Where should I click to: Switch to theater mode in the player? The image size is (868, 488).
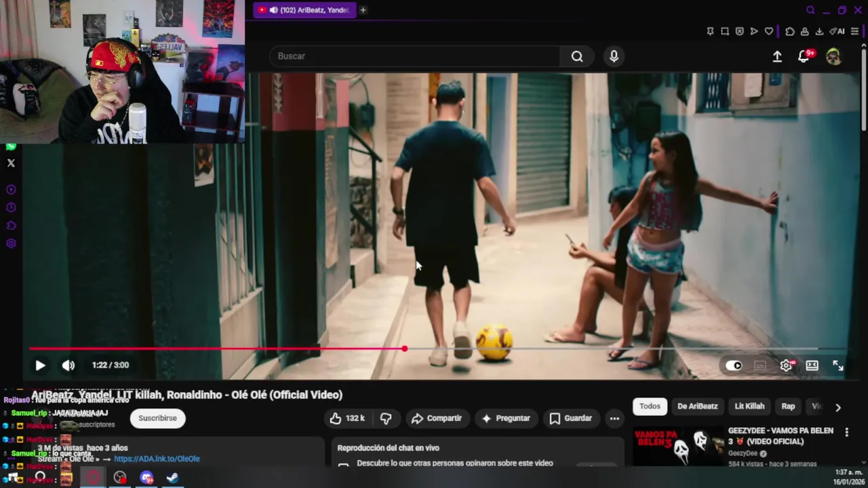(812, 365)
